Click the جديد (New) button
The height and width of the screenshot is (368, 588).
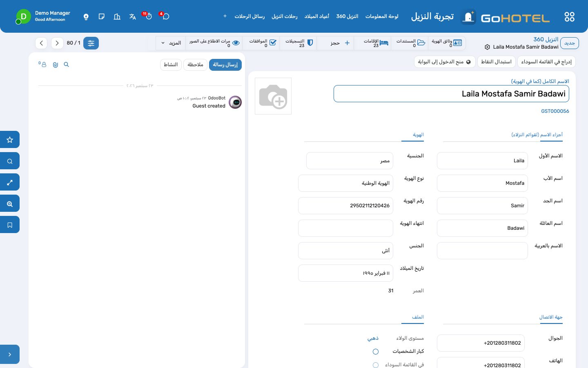pos(569,43)
